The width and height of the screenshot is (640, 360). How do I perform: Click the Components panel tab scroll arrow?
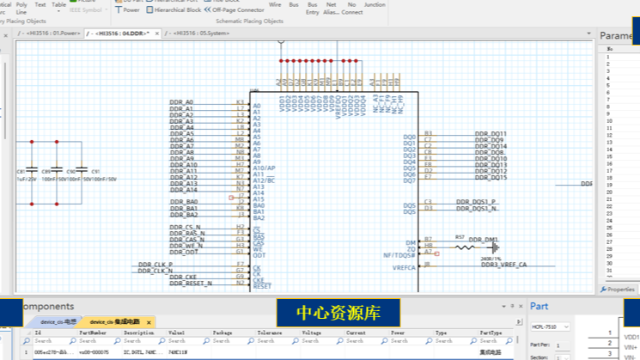tap(519, 322)
